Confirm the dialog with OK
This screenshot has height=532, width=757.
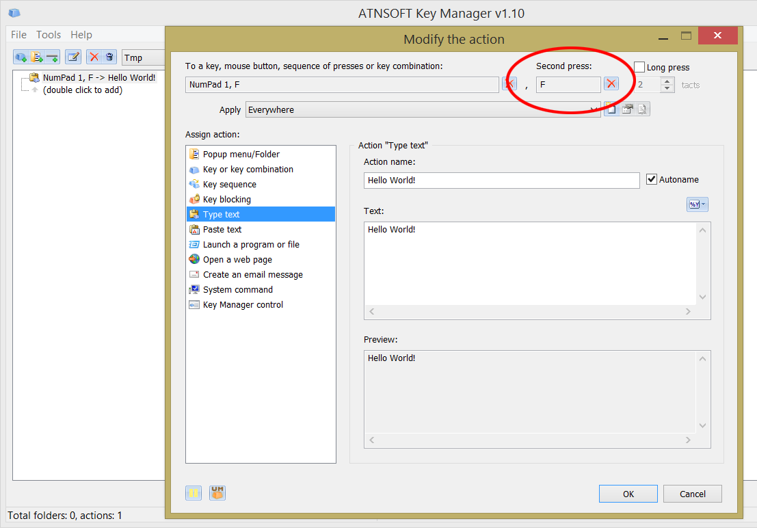[628, 494]
